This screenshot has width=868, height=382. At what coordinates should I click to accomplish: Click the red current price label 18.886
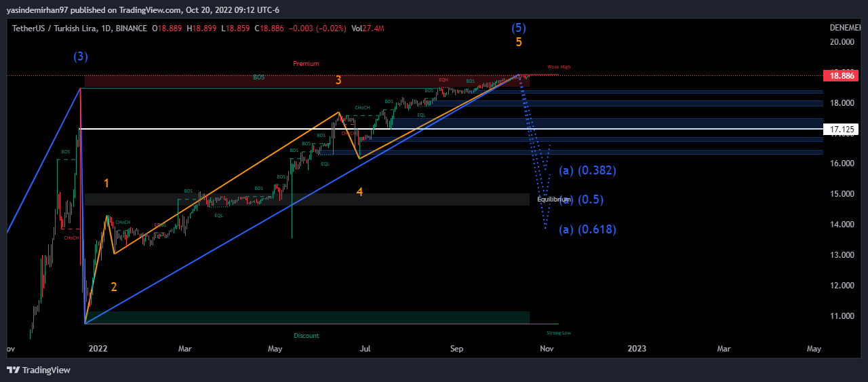pos(840,75)
